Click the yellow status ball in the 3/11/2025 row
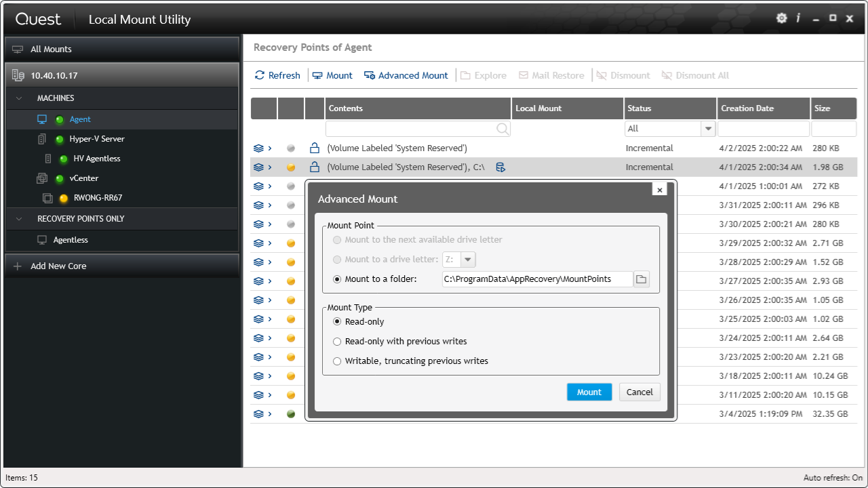Screen dimensions: 868x488 pos(291,395)
